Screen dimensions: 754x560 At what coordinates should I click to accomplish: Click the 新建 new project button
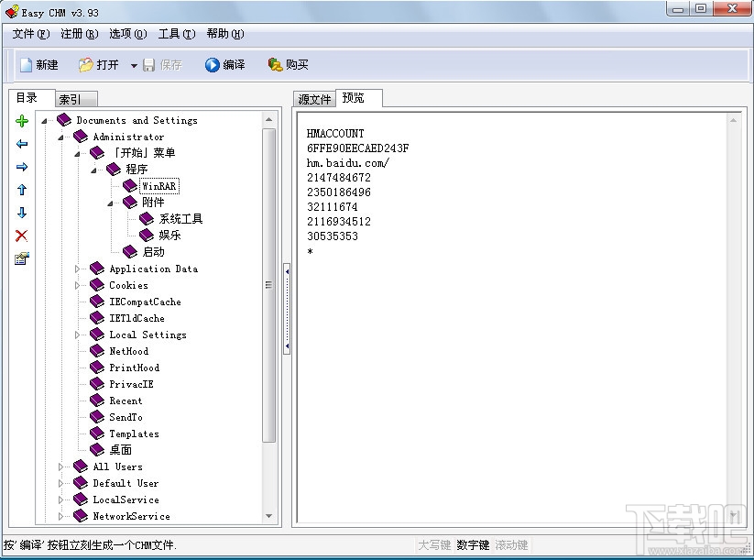pos(38,64)
